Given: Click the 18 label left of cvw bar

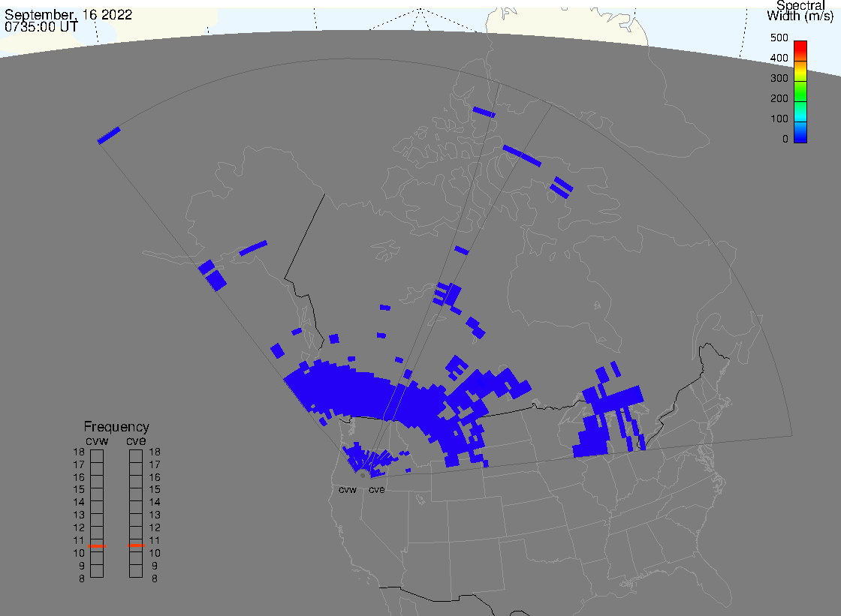Looking at the screenshot, I should click(x=79, y=452).
